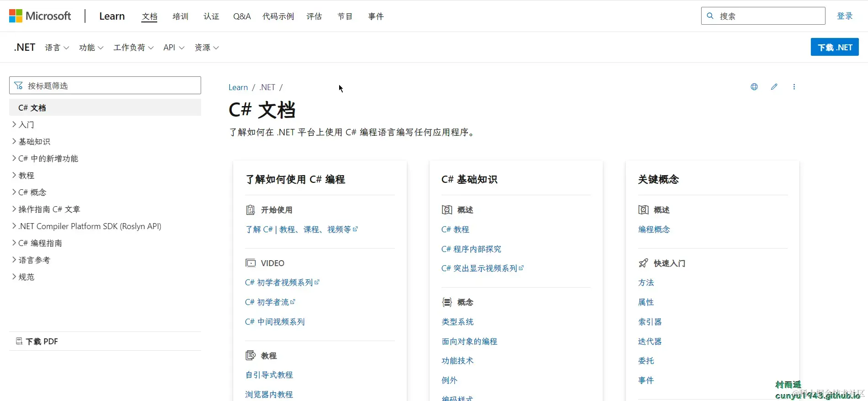Open external link icon after C# 初学者视频系列

(x=317, y=282)
